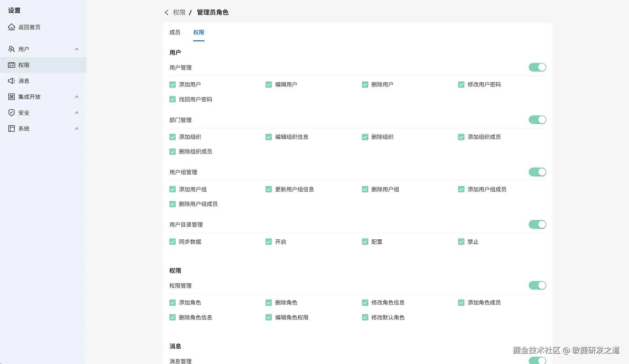Collapse the 系统 menu chevron

click(77, 128)
